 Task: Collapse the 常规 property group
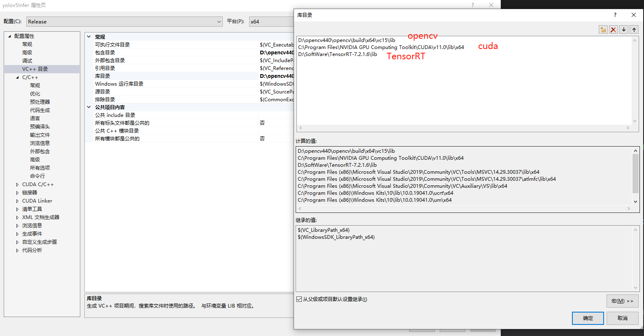(89, 37)
